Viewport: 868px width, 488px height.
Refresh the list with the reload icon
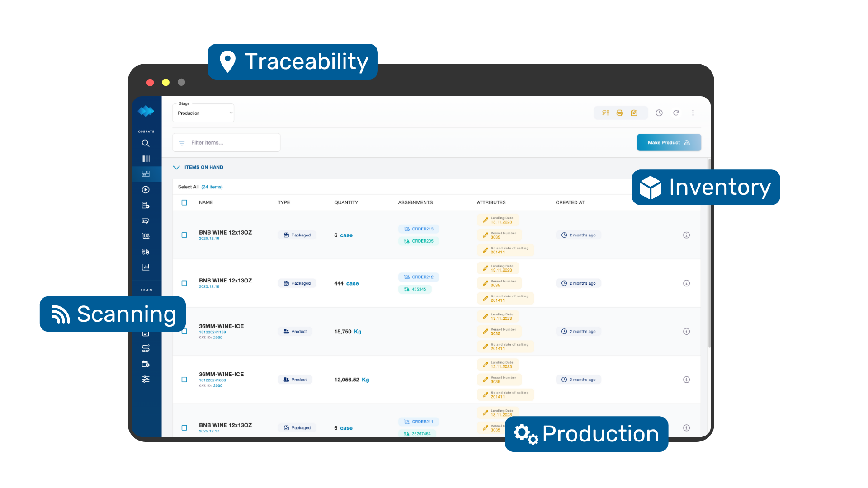coord(676,113)
